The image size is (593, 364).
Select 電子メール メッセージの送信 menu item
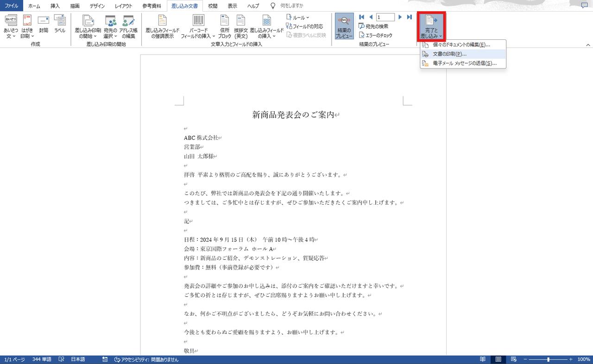(x=463, y=63)
